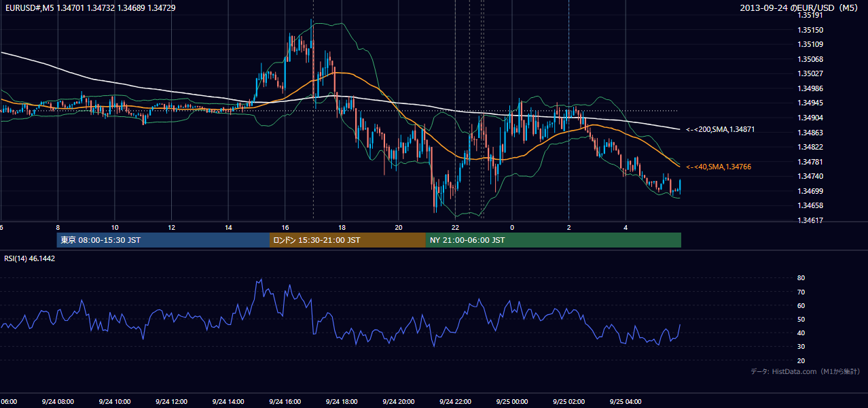868x408 pixels.
Task: Click the 9/24 12:00 date axis label
Action: pyautogui.click(x=171, y=402)
